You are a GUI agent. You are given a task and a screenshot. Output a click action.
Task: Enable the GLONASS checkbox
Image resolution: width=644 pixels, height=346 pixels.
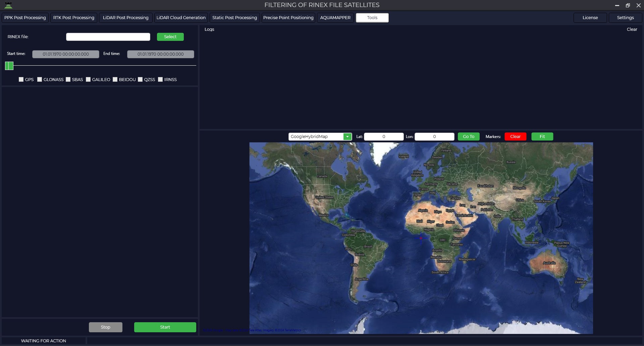click(40, 79)
